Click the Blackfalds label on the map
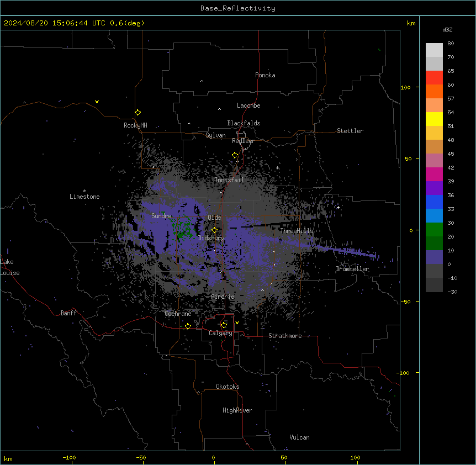476x465 pixels. 244,123
